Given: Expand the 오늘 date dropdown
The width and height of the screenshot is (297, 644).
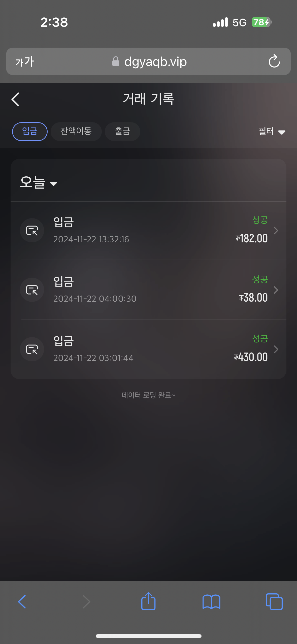Looking at the screenshot, I should pos(39,182).
